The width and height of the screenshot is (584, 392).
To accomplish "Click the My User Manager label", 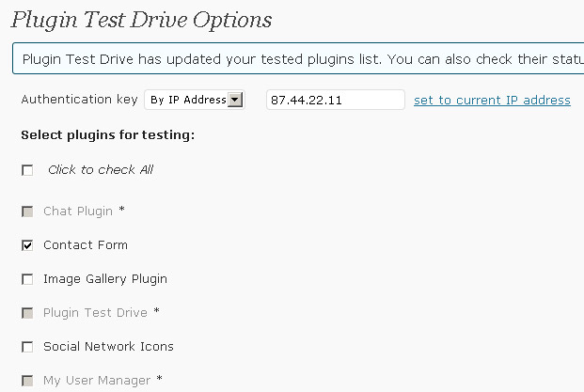I will [x=97, y=381].
